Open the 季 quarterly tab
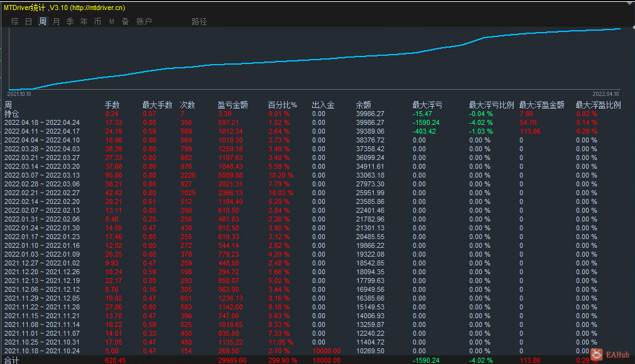Image resolution: width=635 pixels, height=364 pixels. pos(70,21)
